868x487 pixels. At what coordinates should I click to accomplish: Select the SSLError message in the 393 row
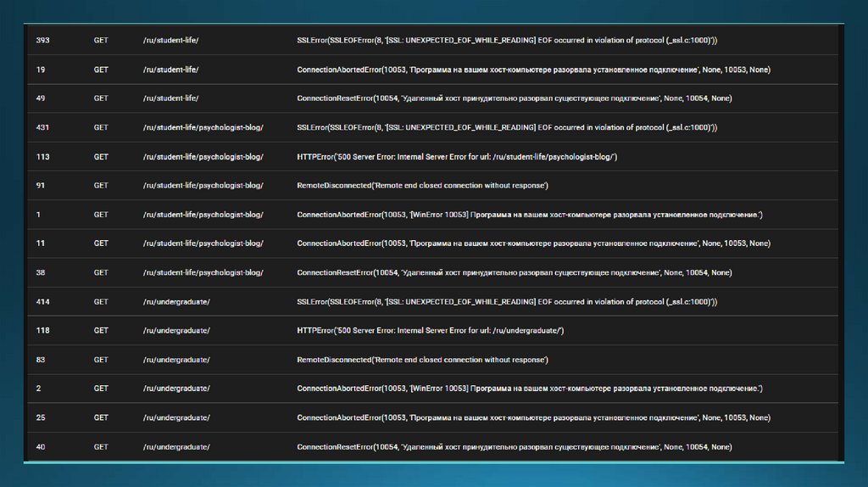[507, 41]
